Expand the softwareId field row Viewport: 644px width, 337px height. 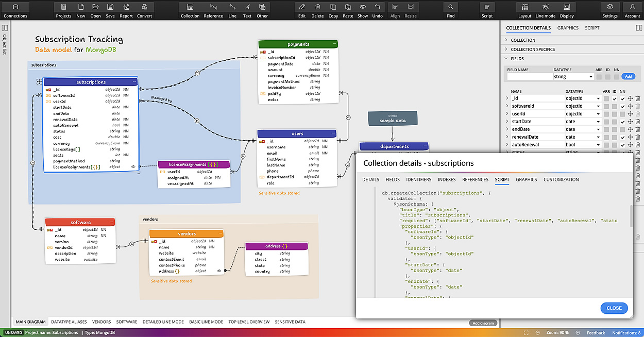tap(506, 106)
